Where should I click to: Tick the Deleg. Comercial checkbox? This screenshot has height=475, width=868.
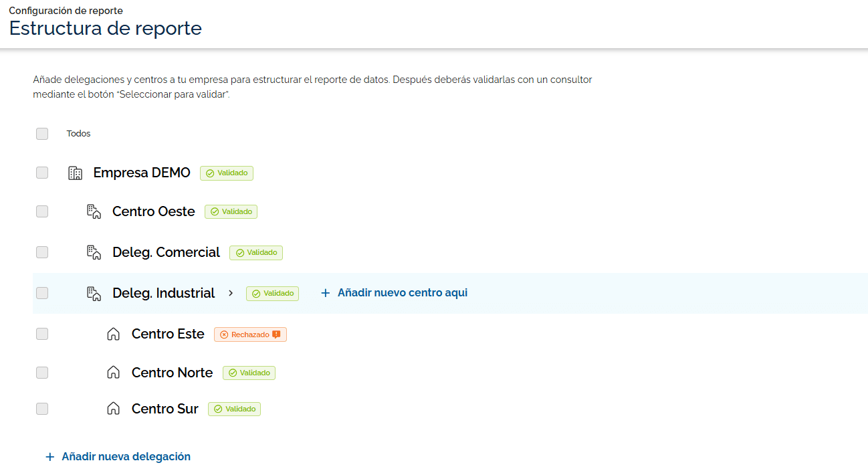(42, 252)
